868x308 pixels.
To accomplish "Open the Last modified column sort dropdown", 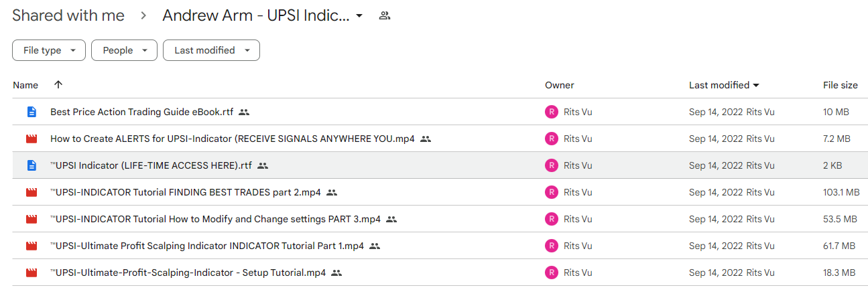I will point(756,85).
